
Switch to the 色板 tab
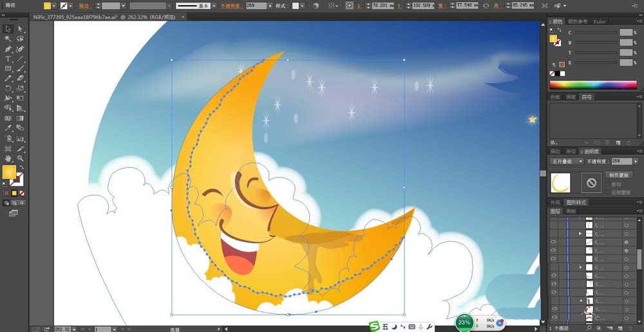click(x=555, y=97)
